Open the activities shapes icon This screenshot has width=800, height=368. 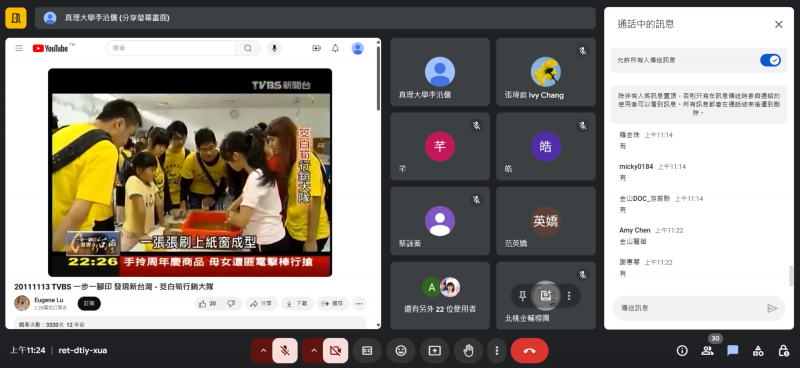click(758, 351)
